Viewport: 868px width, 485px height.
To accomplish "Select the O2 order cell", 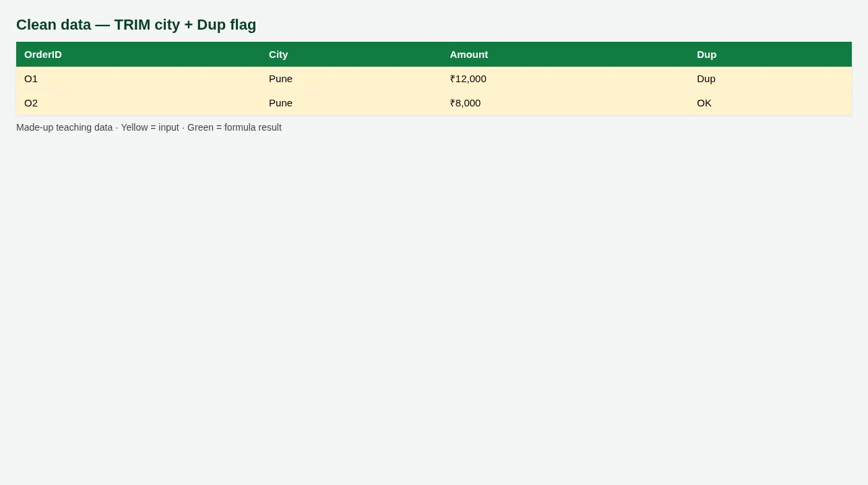I will [138, 103].
